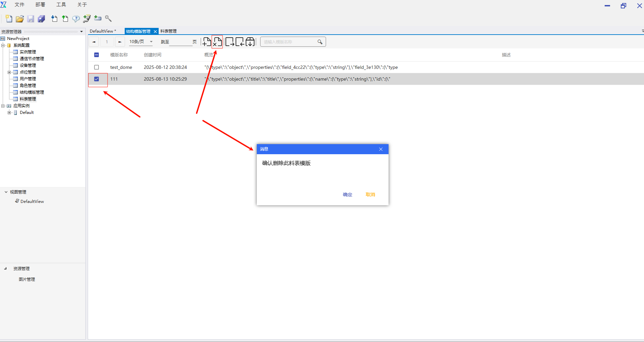The height and width of the screenshot is (342, 644).
Task: Cancel deletion with 取消 button
Action: click(x=370, y=195)
